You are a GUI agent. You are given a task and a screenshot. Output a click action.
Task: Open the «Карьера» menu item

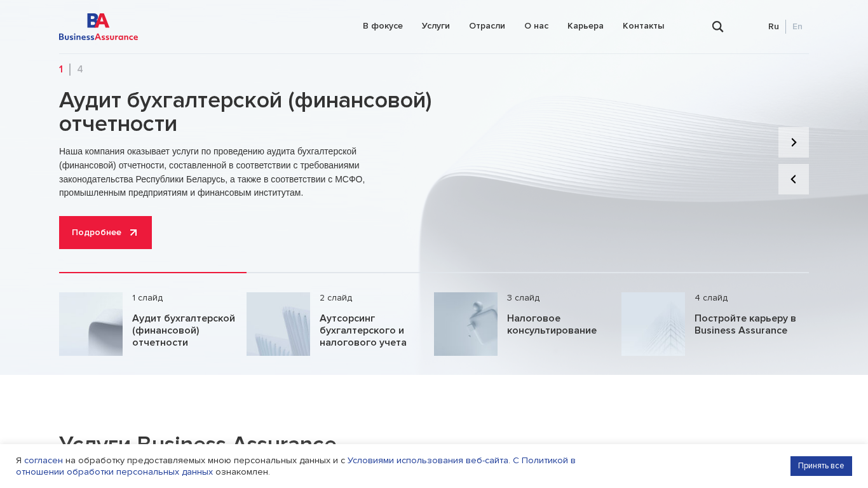(585, 26)
